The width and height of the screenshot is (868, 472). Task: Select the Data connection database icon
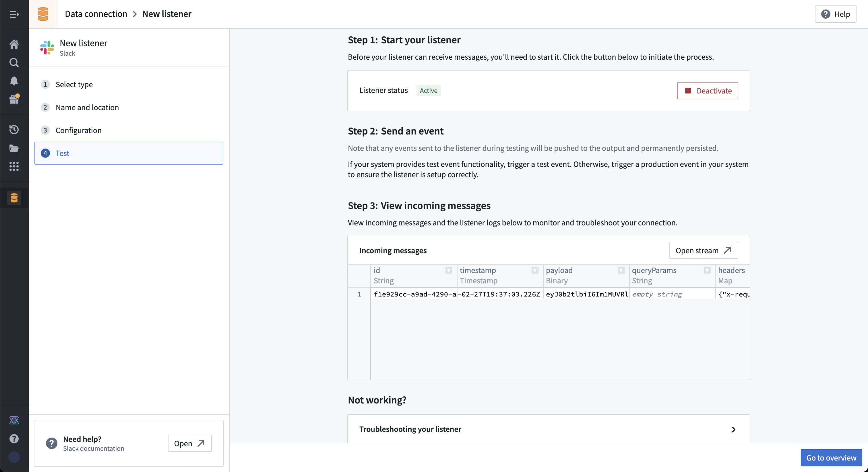[14, 198]
